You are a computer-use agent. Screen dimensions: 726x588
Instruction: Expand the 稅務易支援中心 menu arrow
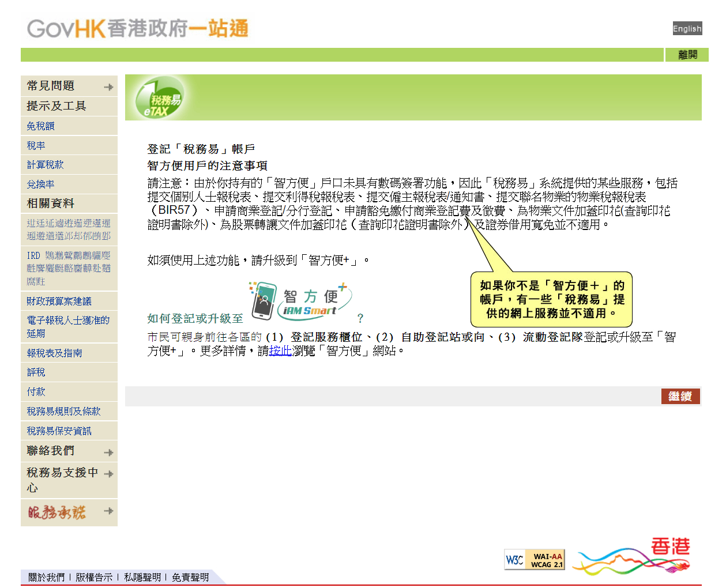(x=108, y=474)
